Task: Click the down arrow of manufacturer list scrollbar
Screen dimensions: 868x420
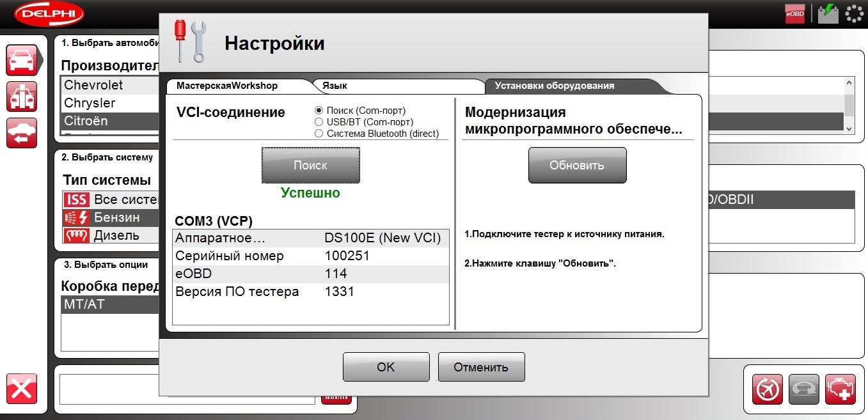Action: [x=849, y=128]
